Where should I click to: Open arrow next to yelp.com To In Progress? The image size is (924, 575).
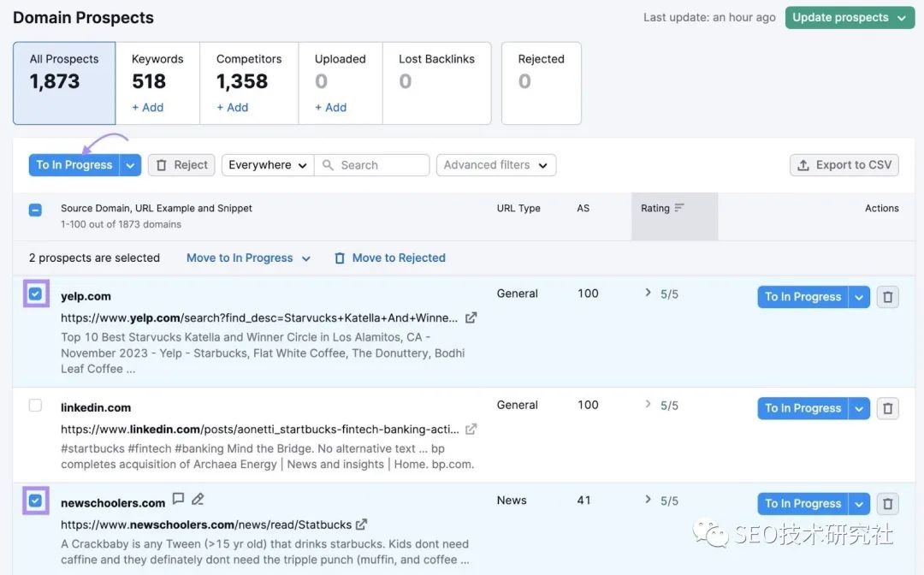pos(859,297)
